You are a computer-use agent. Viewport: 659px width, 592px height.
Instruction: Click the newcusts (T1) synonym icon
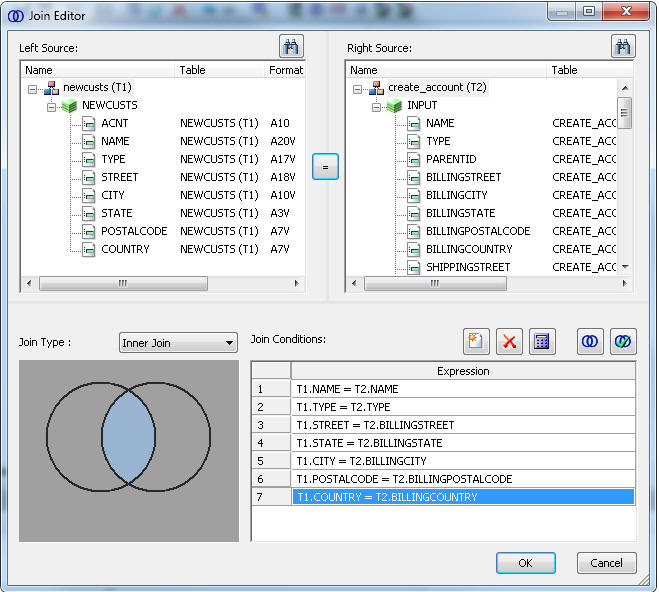pos(51,88)
